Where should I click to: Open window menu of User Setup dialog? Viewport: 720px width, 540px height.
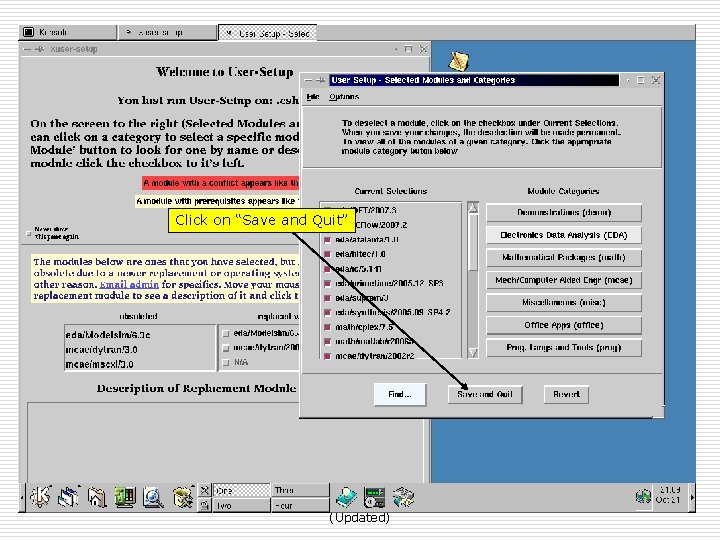(308, 80)
